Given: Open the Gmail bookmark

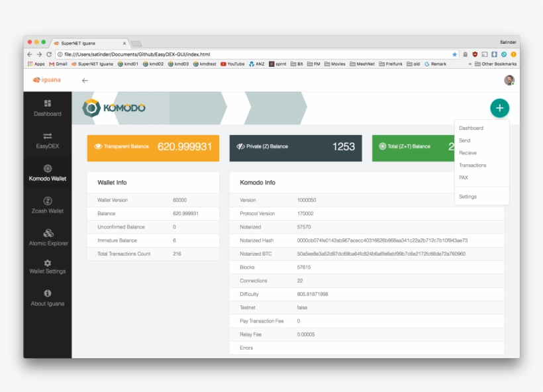Looking at the screenshot, I should [x=58, y=64].
